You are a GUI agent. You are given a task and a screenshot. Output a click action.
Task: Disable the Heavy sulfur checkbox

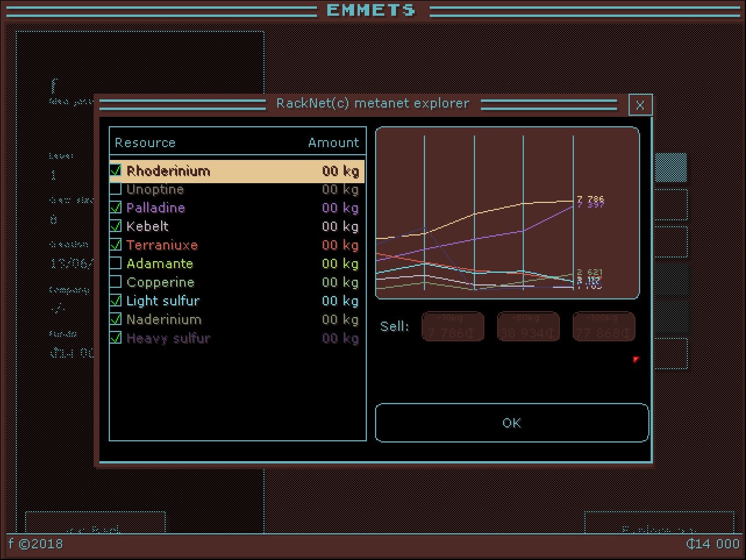pyautogui.click(x=116, y=338)
